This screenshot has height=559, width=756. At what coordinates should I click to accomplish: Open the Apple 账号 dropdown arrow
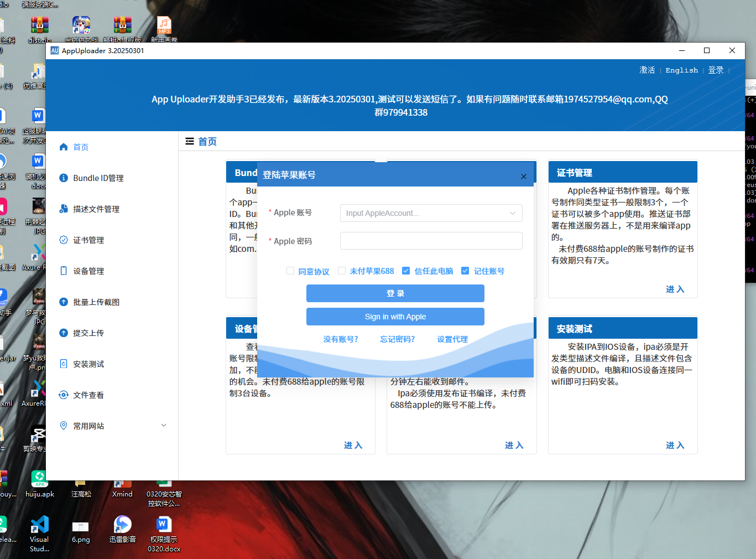(x=513, y=213)
